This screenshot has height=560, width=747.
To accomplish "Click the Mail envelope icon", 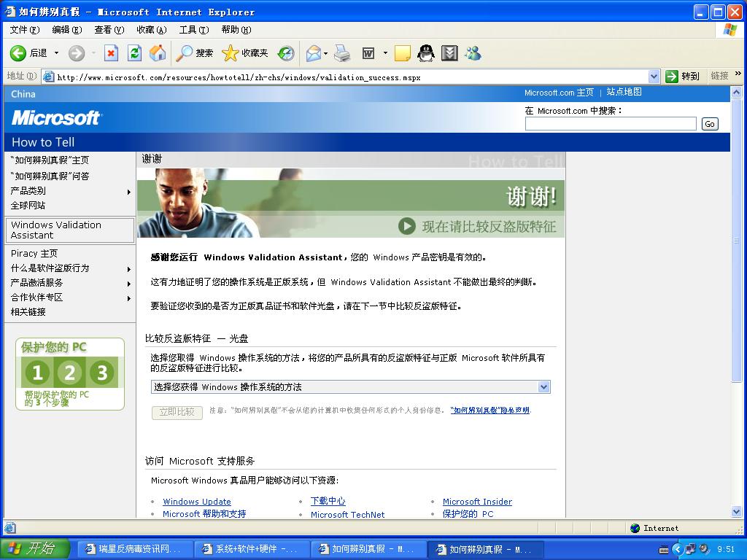I will (314, 52).
